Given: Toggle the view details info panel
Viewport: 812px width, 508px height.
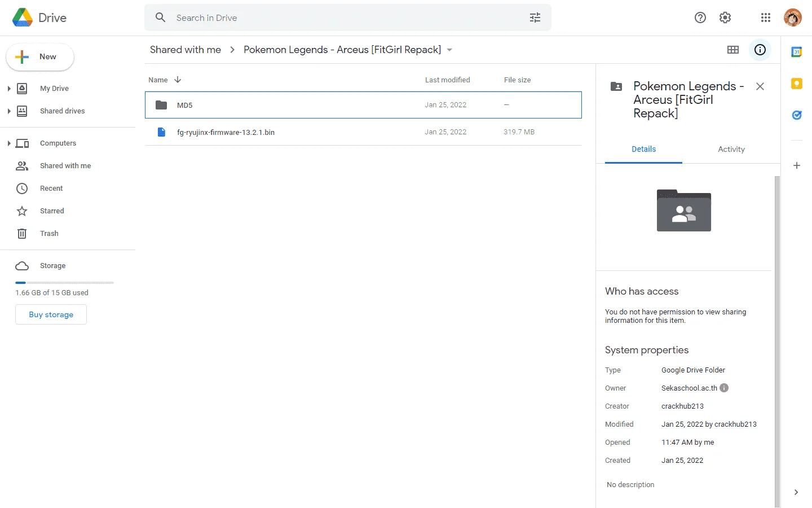Looking at the screenshot, I should (760, 50).
